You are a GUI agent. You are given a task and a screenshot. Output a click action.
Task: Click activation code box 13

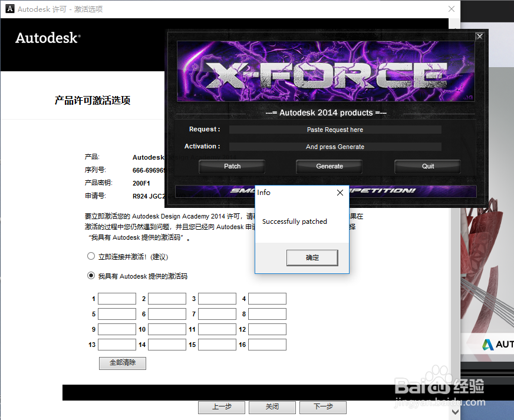(117, 345)
